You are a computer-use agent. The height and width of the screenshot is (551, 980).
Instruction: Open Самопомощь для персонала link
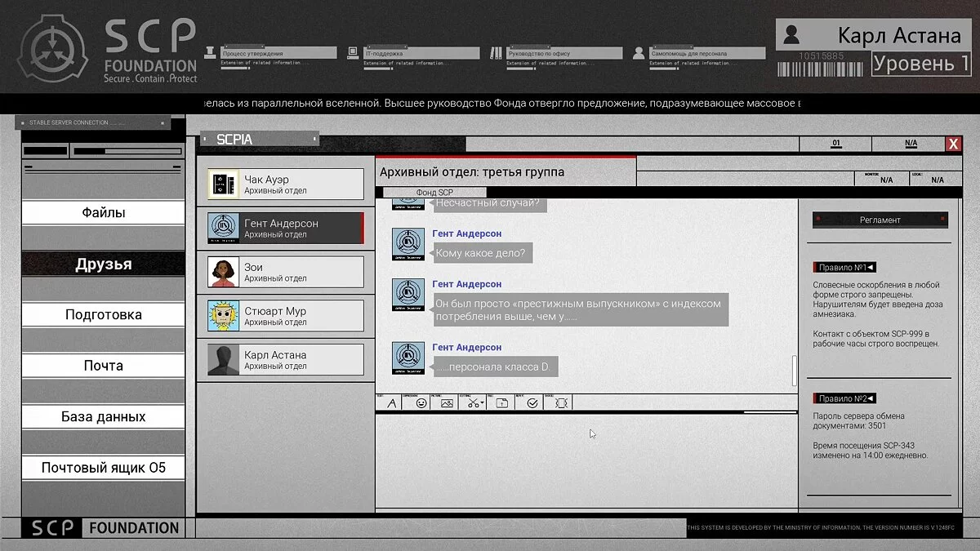(707, 53)
